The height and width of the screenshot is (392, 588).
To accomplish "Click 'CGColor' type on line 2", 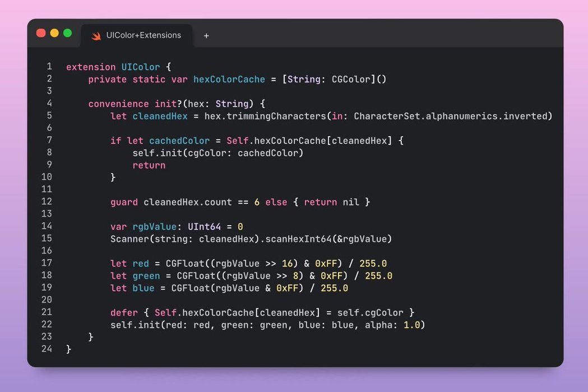I will [x=351, y=80].
